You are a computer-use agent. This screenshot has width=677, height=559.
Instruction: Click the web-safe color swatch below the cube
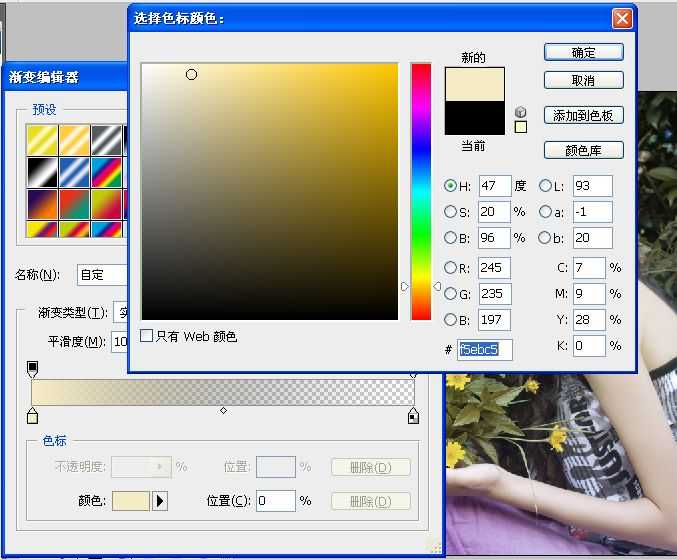(521, 127)
